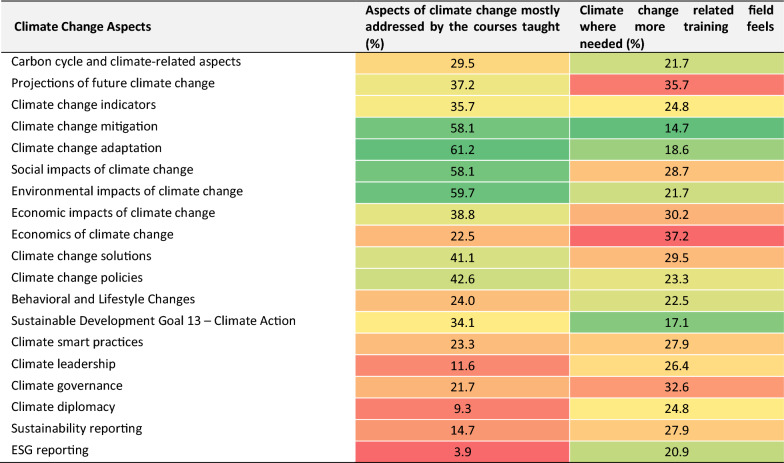Click the 'Climate diplomacy' row label

62,407
